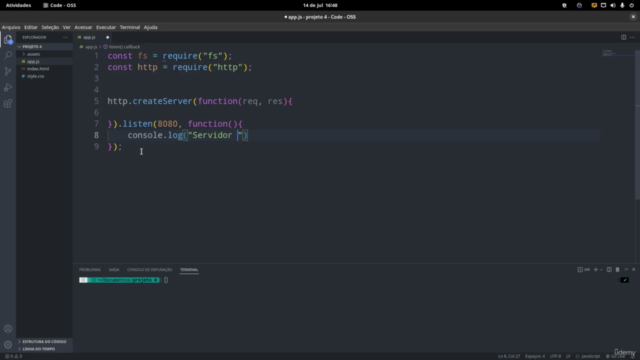Switch to the Problemas panel tab
Viewport: 640px width, 360px height.
(90, 269)
